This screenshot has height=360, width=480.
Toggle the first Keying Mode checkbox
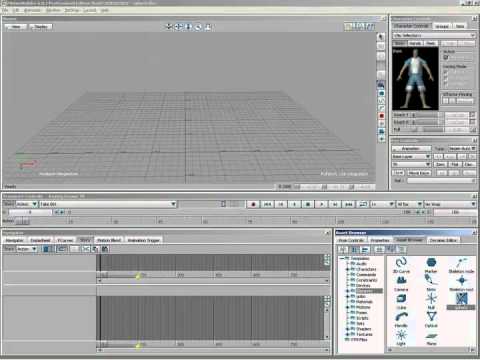446,72
